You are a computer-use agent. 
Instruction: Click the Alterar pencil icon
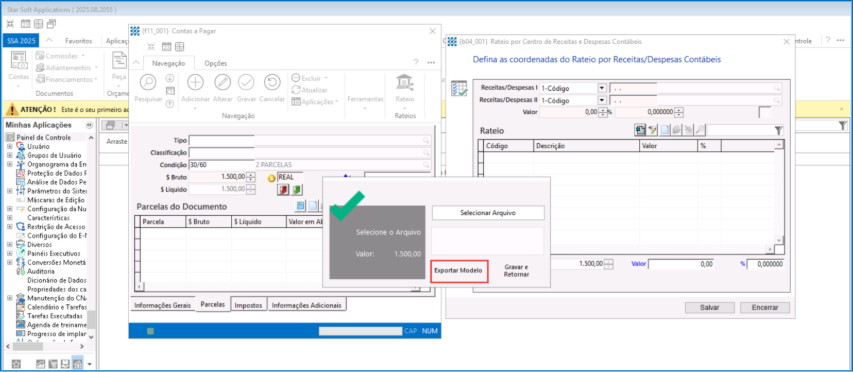tap(222, 82)
